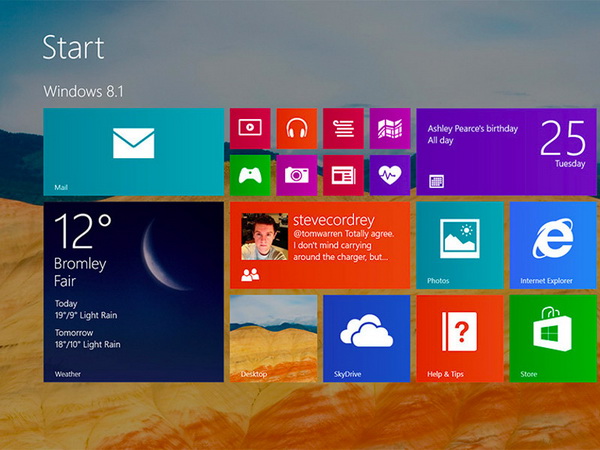The height and width of the screenshot is (450, 600).
Task: Open the Weather tile for Bromley
Action: [133, 292]
